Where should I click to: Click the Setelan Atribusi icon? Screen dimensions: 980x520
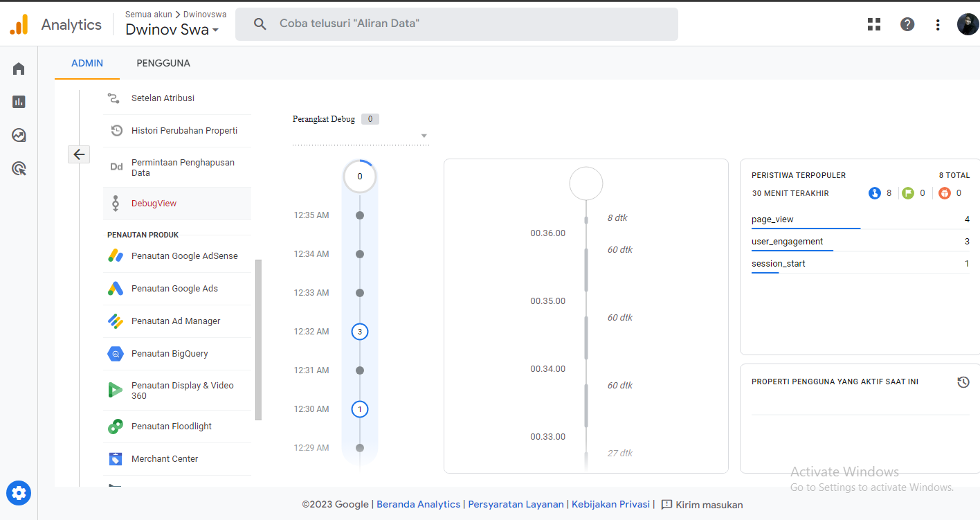(x=114, y=98)
